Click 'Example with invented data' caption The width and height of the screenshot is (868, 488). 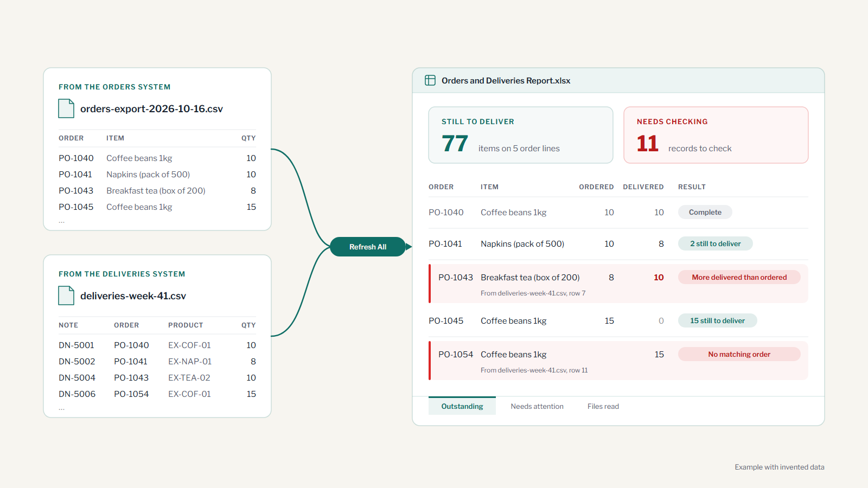(x=780, y=467)
